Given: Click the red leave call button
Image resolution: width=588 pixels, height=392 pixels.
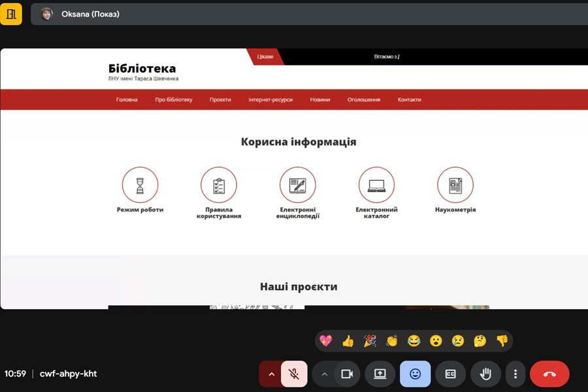Looking at the screenshot, I should tap(549, 374).
